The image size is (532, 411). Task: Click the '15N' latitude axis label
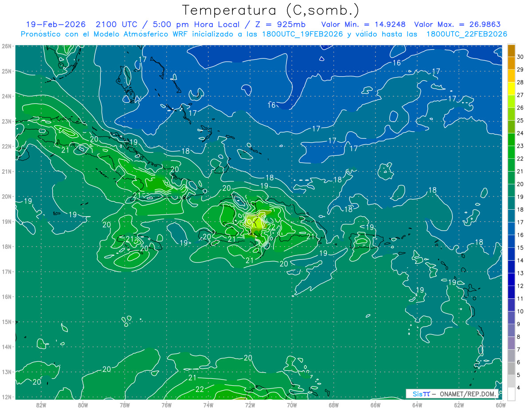[x=6, y=321]
